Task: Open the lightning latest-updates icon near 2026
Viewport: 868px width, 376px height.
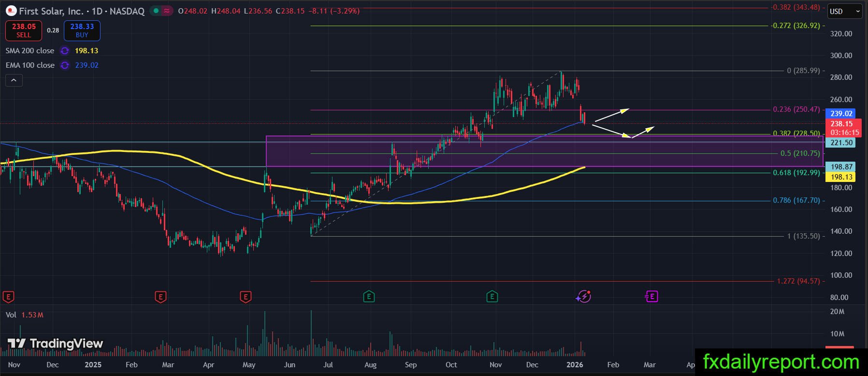Action: click(583, 296)
